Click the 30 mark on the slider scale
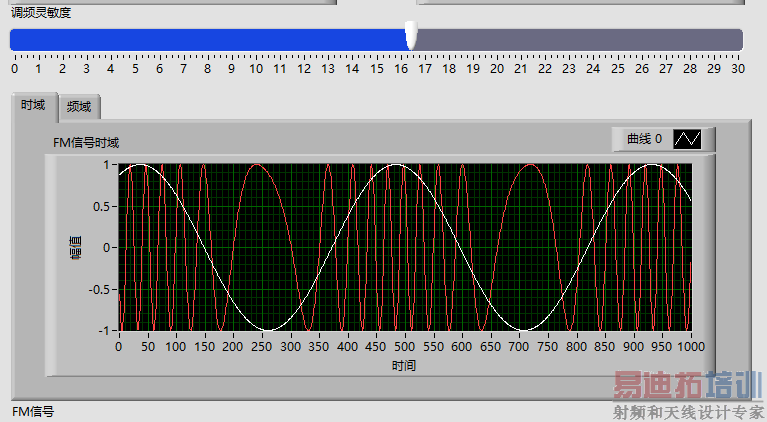Screen dimensions: 767x422 737,69
